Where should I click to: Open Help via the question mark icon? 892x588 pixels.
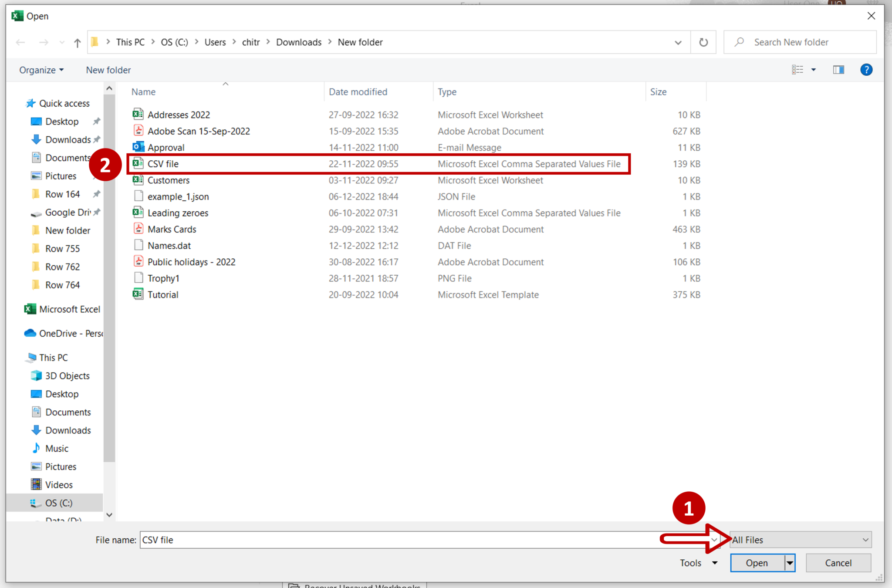pos(866,69)
